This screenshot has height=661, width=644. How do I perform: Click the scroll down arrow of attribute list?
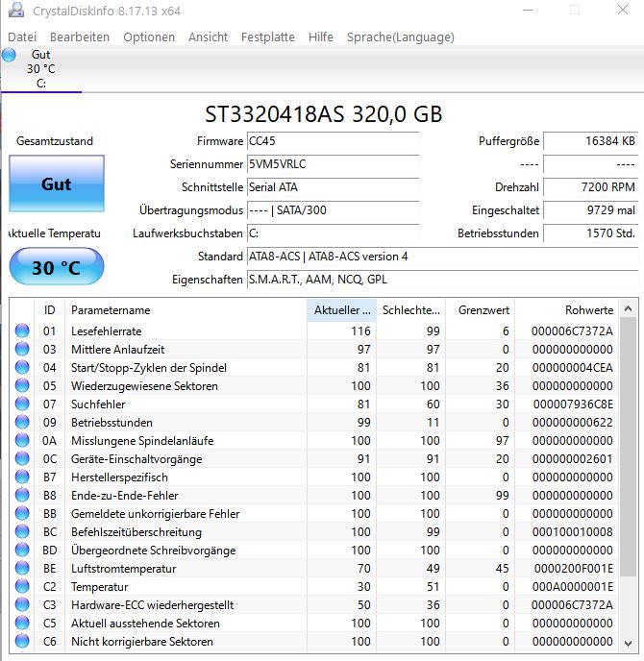pos(628,644)
